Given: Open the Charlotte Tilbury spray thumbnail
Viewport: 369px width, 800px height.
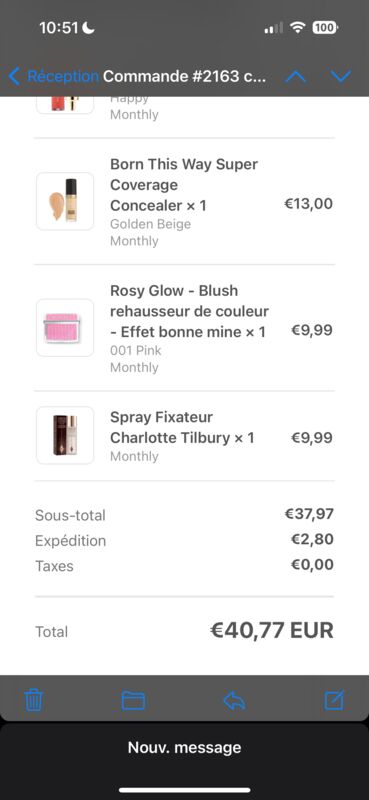Looking at the screenshot, I should click(x=65, y=435).
